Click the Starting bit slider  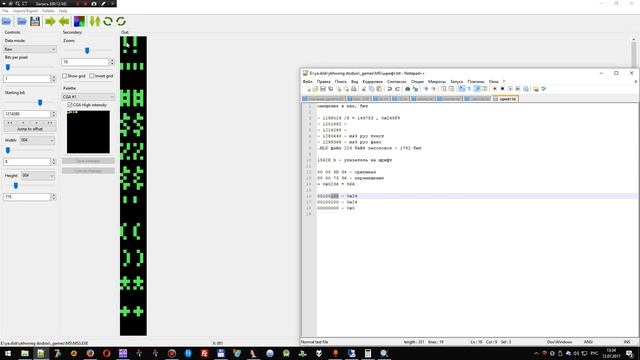coord(40,103)
